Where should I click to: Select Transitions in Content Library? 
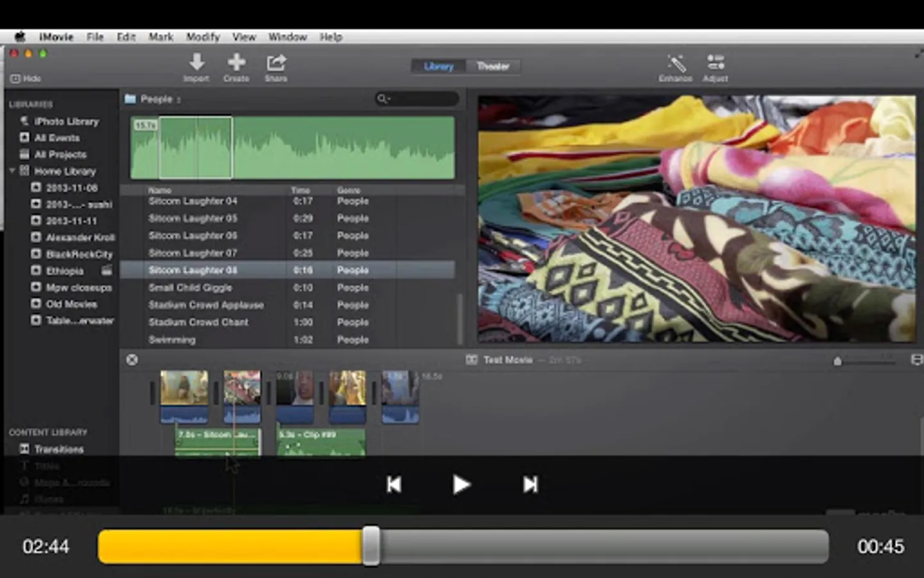pos(58,449)
